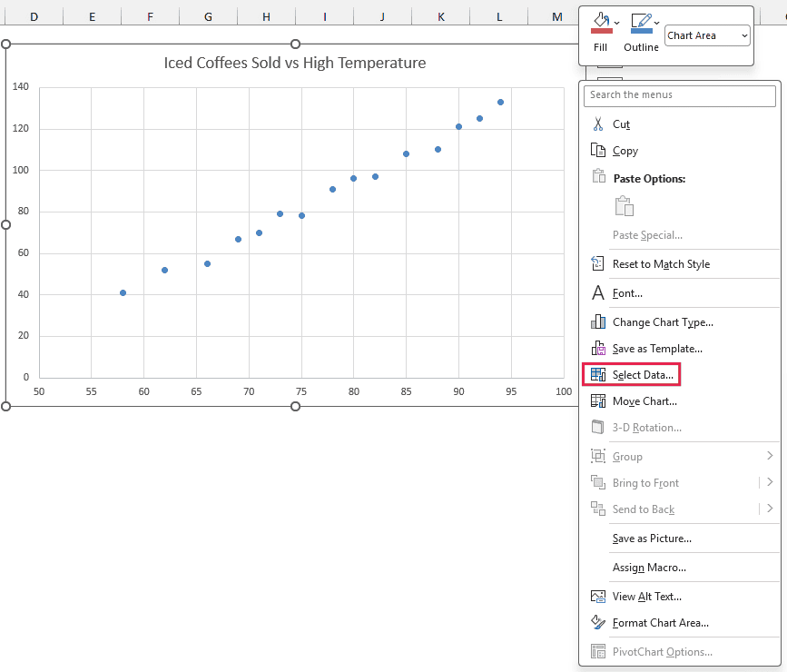The width and height of the screenshot is (787, 672).
Task: Click the large paste button under Paste Options
Action: click(x=624, y=206)
